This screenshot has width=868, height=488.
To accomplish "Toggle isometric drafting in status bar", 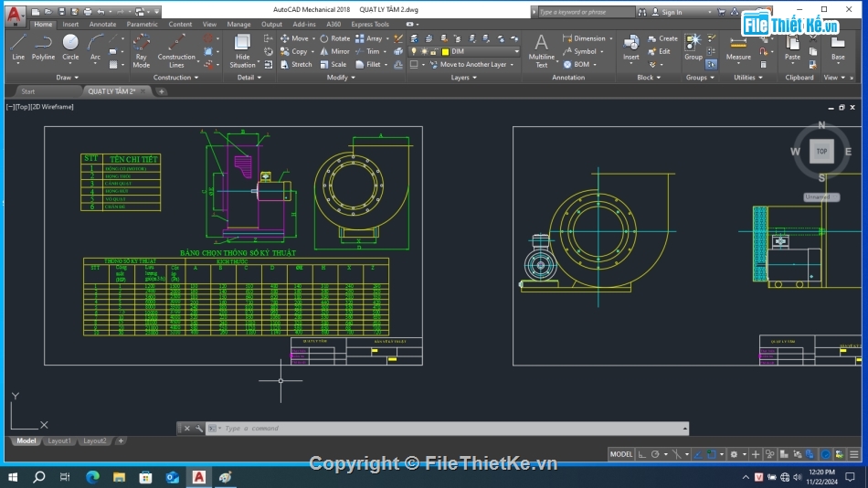I will 676,455.
